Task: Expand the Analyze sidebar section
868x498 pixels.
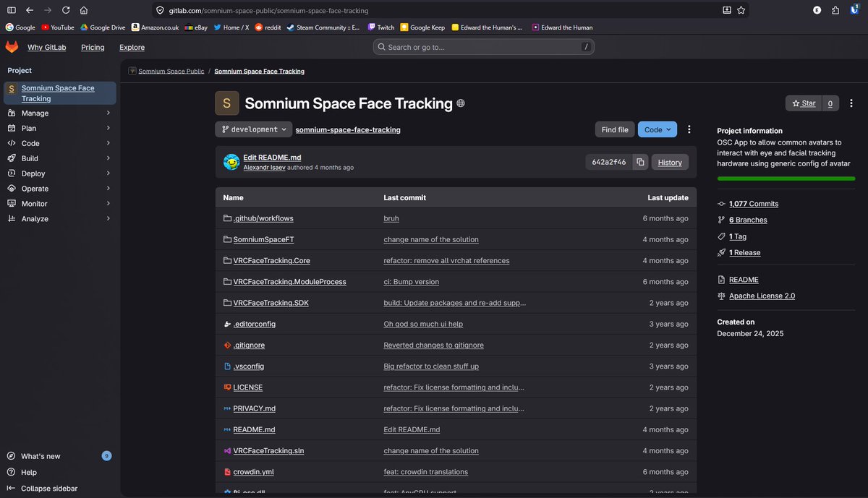Action: pyautogui.click(x=59, y=218)
